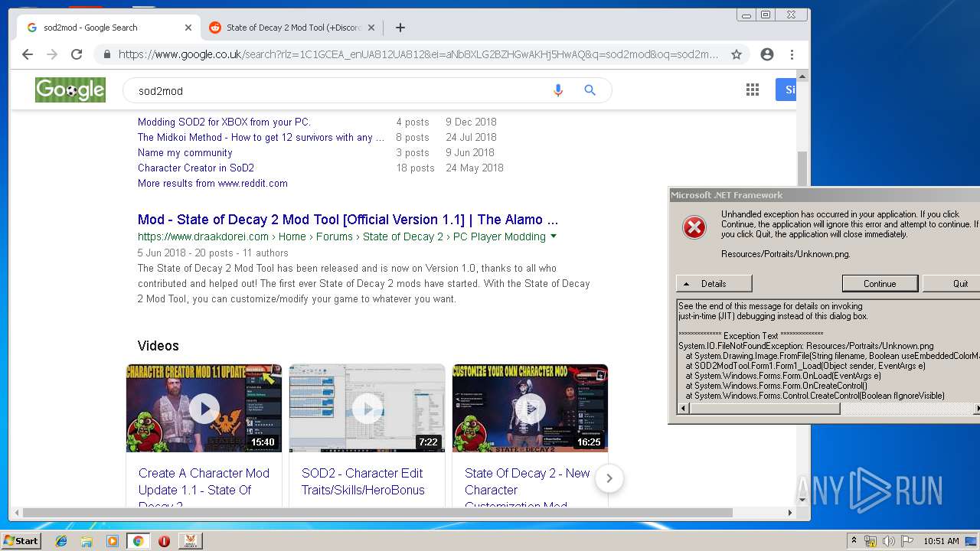Open the Windows Start menu

[21, 540]
